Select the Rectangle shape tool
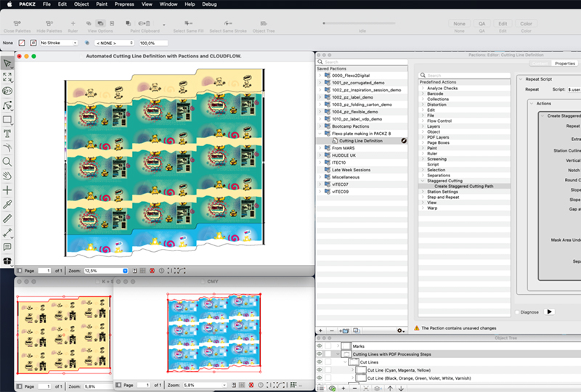The width and height of the screenshot is (581, 392). (7, 120)
